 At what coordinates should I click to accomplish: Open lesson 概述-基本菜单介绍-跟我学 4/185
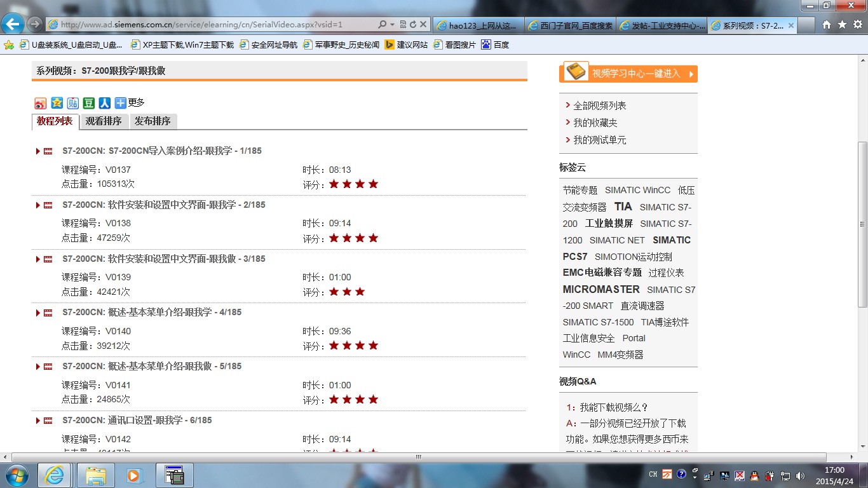(152, 313)
